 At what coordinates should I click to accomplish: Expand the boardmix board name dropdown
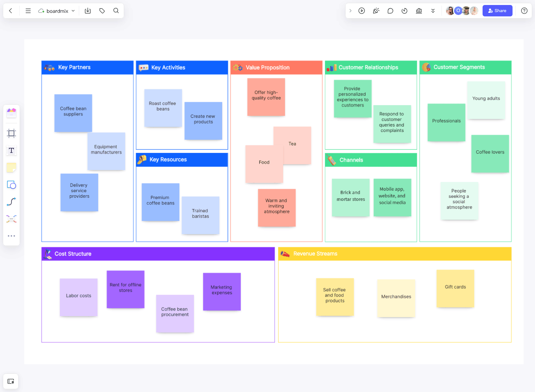(x=73, y=11)
